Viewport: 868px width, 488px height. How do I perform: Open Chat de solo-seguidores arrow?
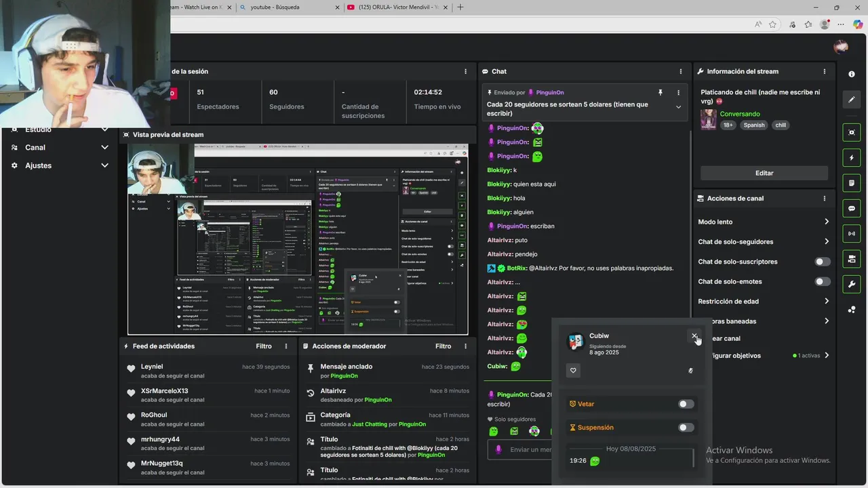[x=826, y=241]
